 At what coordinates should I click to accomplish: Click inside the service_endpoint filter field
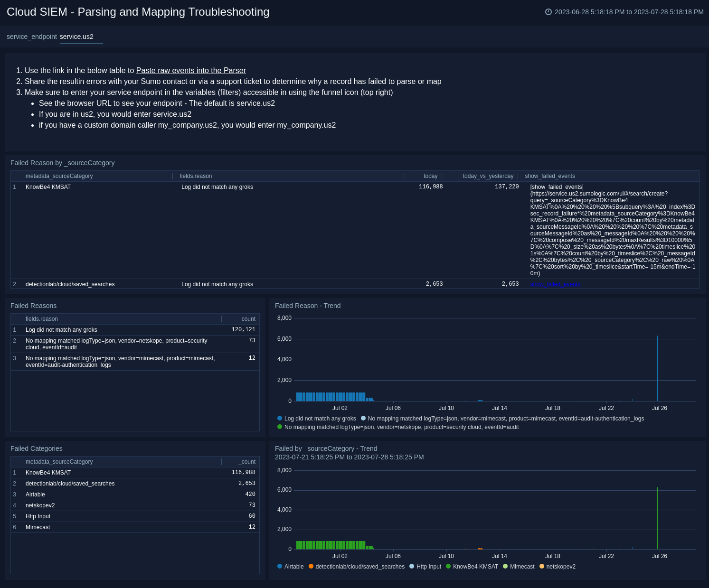point(81,37)
